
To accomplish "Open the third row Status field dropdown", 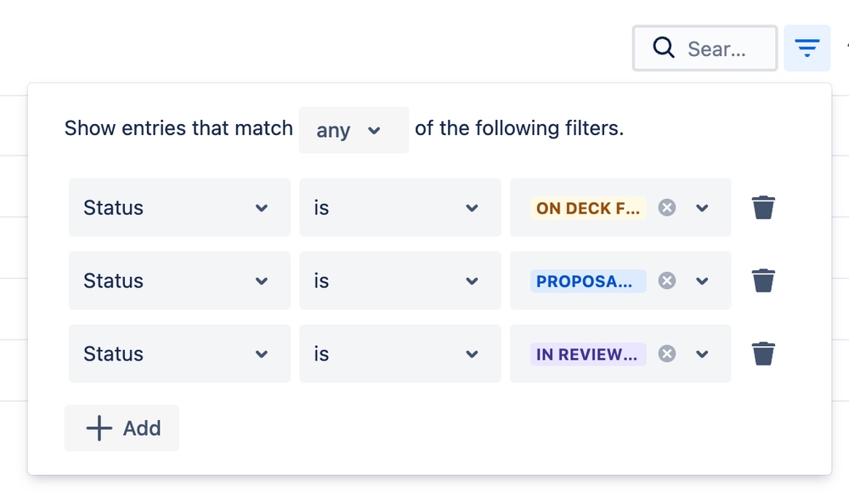I will pos(179,354).
